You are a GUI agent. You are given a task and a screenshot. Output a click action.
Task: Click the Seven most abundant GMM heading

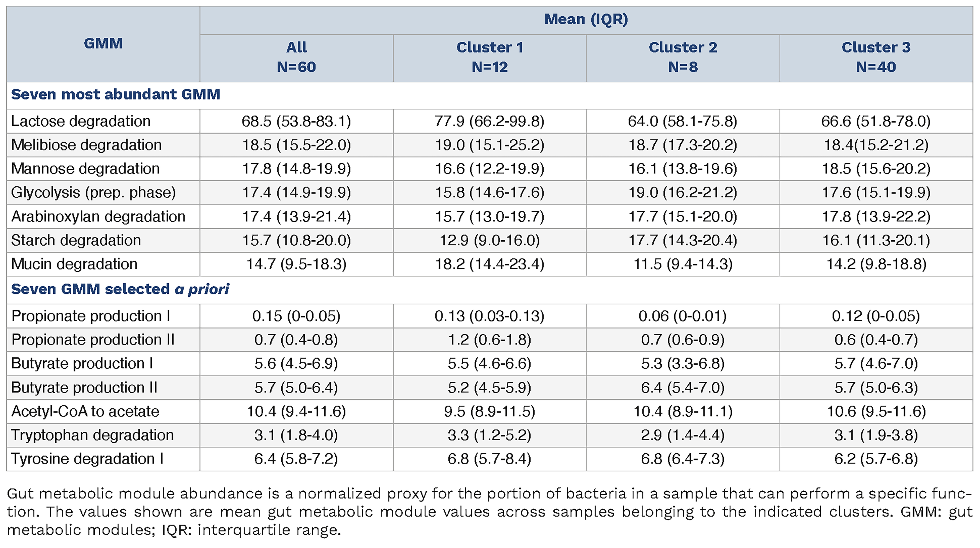point(116,94)
